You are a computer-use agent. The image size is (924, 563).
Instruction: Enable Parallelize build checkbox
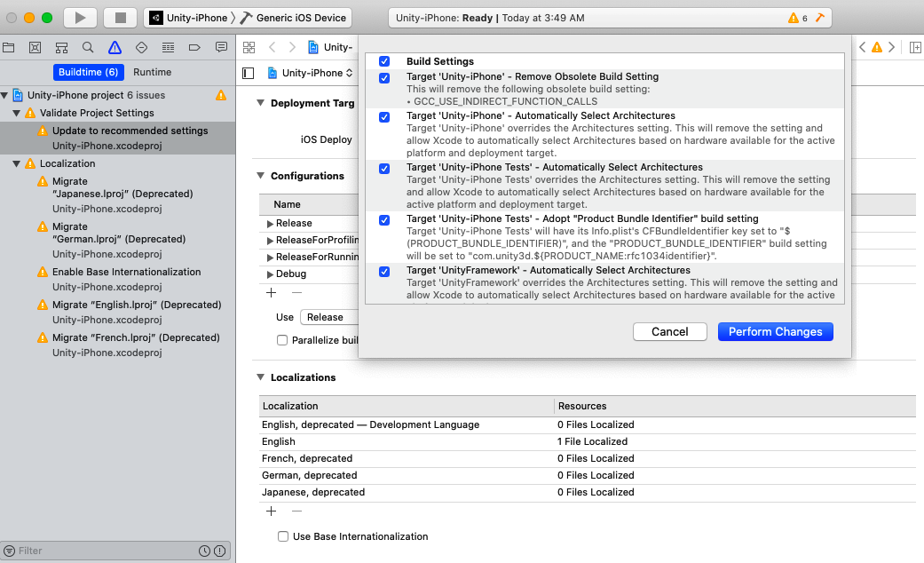tap(282, 340)
